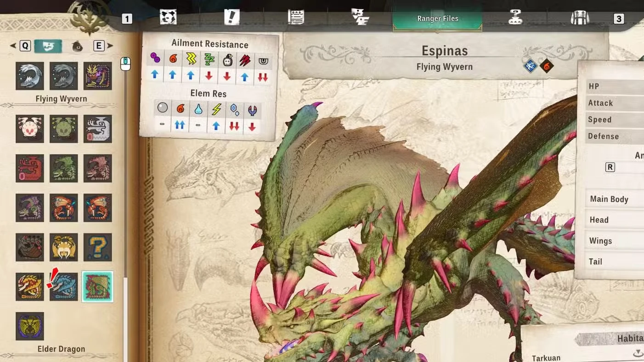Open the question mark help tab
The width and height of the screenshot is (644, 362).
point(515,17)
